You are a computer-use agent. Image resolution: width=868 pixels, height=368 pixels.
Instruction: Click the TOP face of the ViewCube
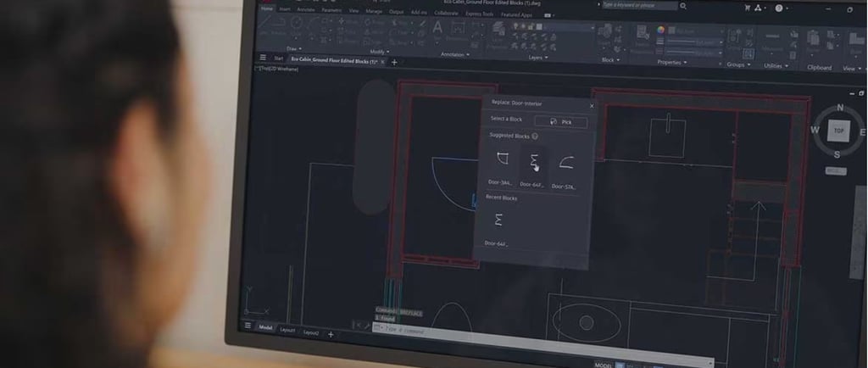tap(838, 131)
